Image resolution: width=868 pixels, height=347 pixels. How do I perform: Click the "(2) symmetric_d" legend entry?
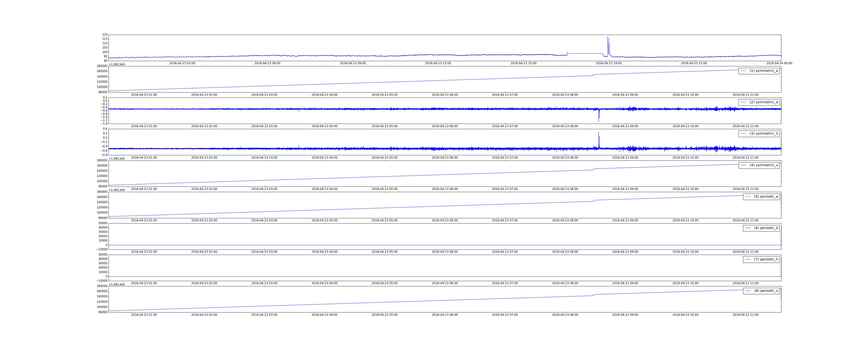pos(759,102)
